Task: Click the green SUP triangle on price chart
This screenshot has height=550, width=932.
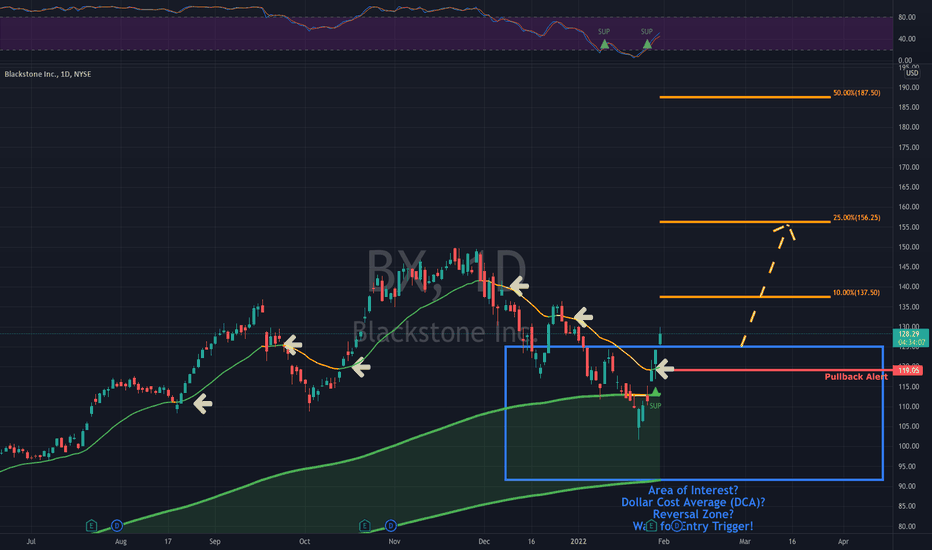Action: pos(655,392)
